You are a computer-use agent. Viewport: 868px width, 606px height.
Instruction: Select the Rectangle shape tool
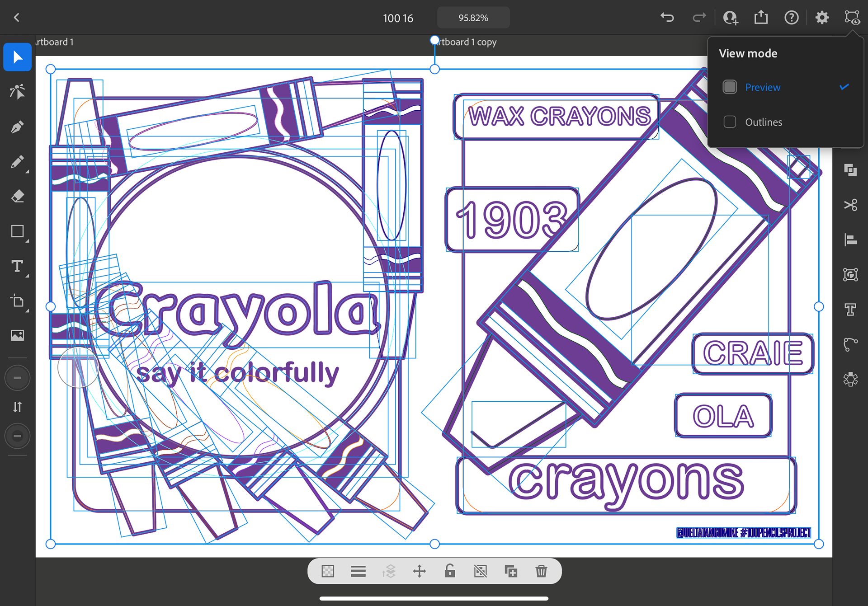[x=17, y=231]
